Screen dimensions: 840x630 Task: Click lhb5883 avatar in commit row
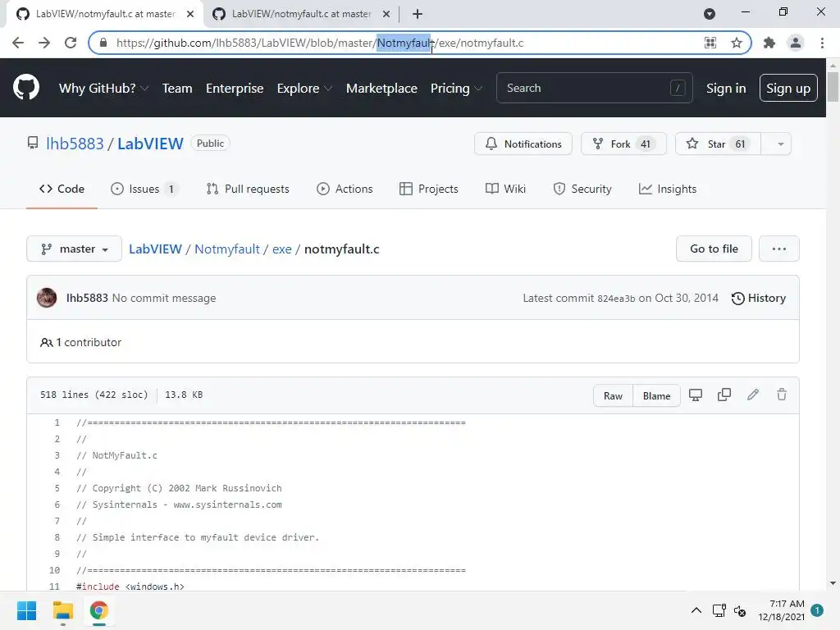47,298
